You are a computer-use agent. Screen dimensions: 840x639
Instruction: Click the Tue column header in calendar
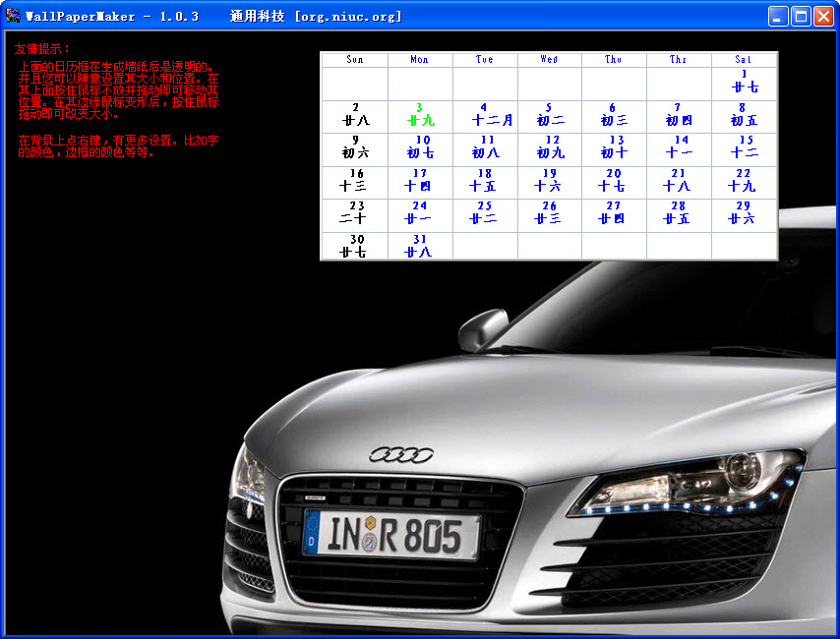pyautogui.click(x=485, y=59)
